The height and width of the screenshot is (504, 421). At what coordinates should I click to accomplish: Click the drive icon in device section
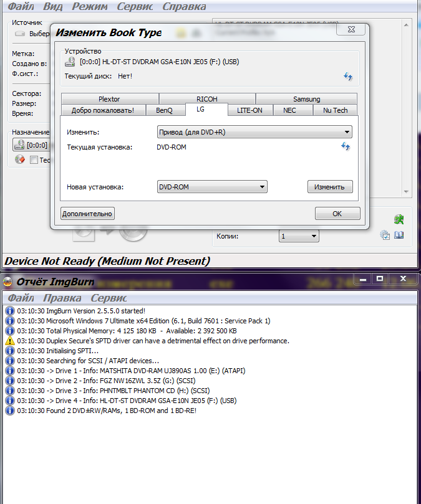[70, 62]
